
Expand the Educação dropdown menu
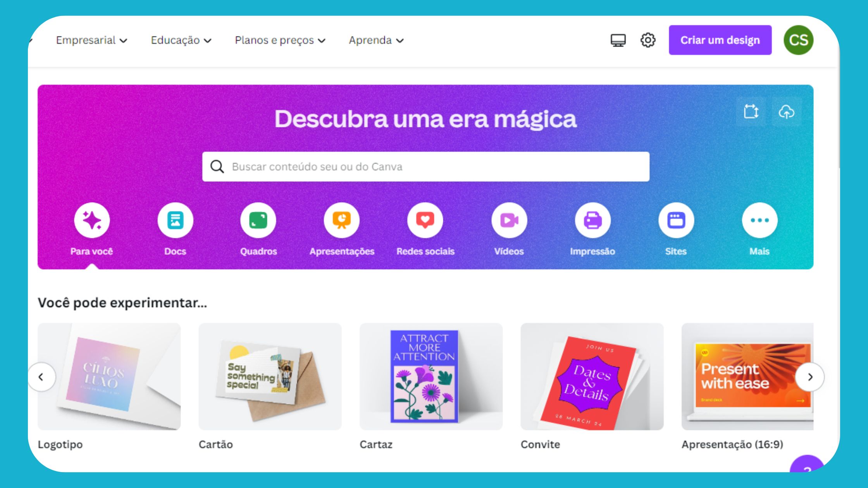pyautogui.click(x=181, y=40)
